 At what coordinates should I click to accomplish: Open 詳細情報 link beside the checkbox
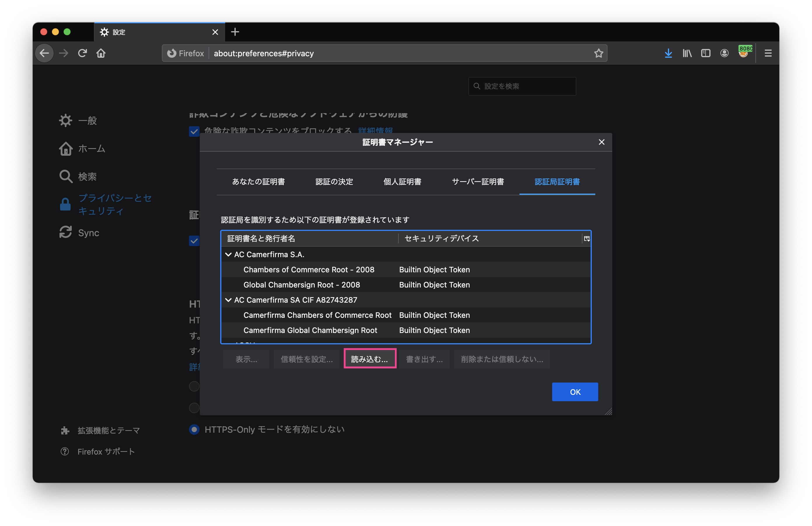coord(375,130)
